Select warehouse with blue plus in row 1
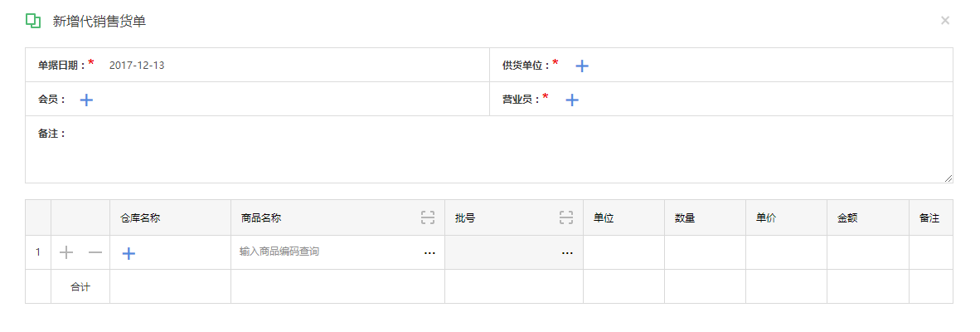This screenshot has width=980, height=332. [x=129, y=253]
